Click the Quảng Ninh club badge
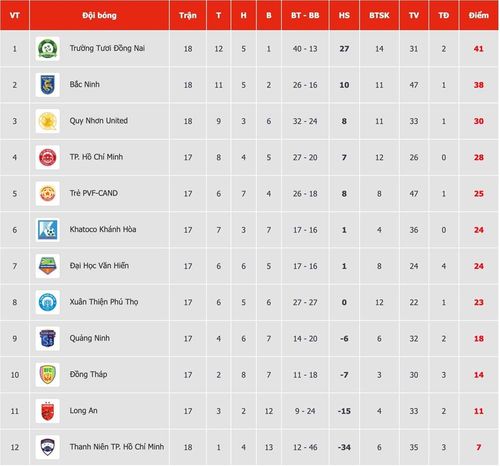The image size is (500, 466). pyautogui.click(x=47, y=339)
